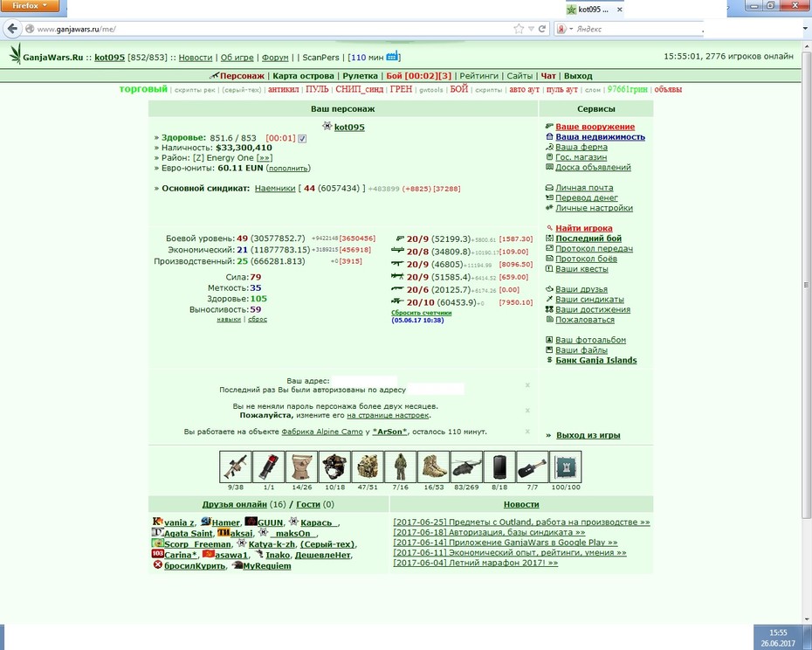This screenshot has width=812, height=650.
Task: Click the dollar icon beside Банк Ganja Islands
Action: click(549, 360)
